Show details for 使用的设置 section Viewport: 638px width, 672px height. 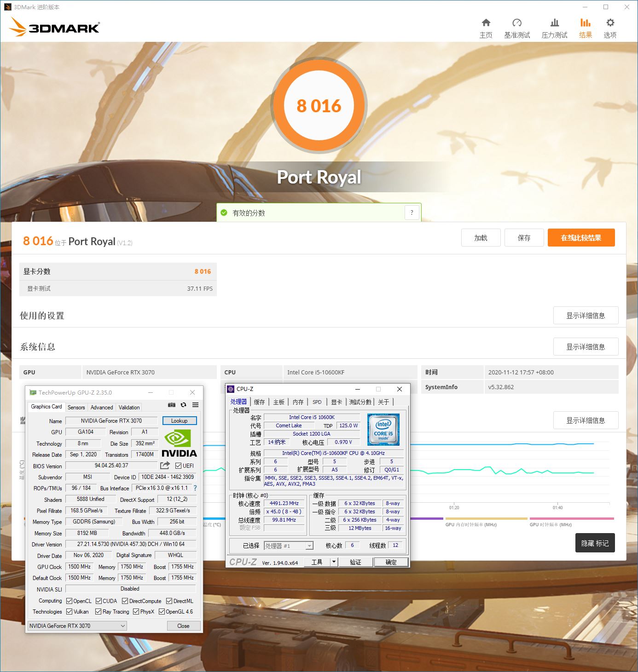[586, 316]
